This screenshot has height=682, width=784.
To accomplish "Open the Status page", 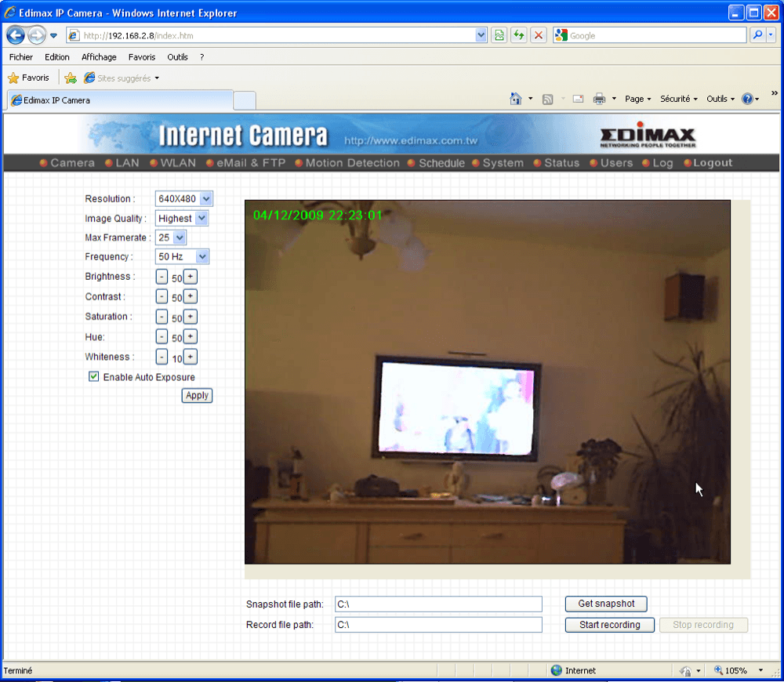I will point(557,163).
